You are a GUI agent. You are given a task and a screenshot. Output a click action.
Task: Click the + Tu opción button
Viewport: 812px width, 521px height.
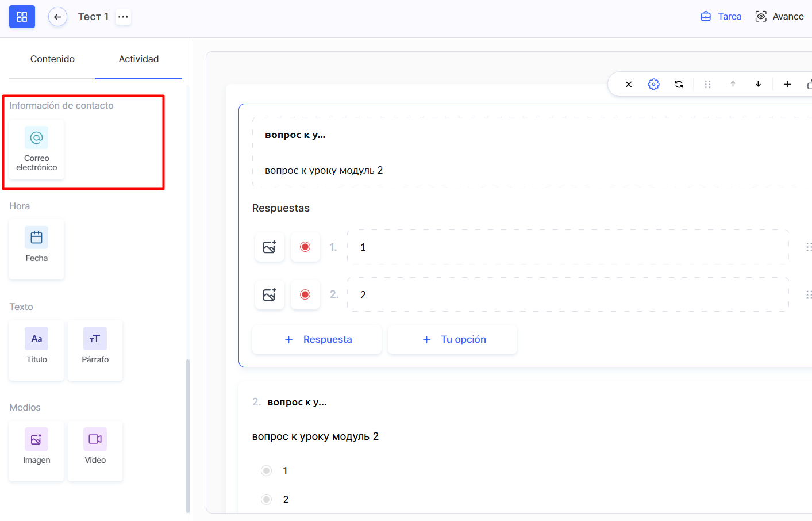click(x=452, y=339)
